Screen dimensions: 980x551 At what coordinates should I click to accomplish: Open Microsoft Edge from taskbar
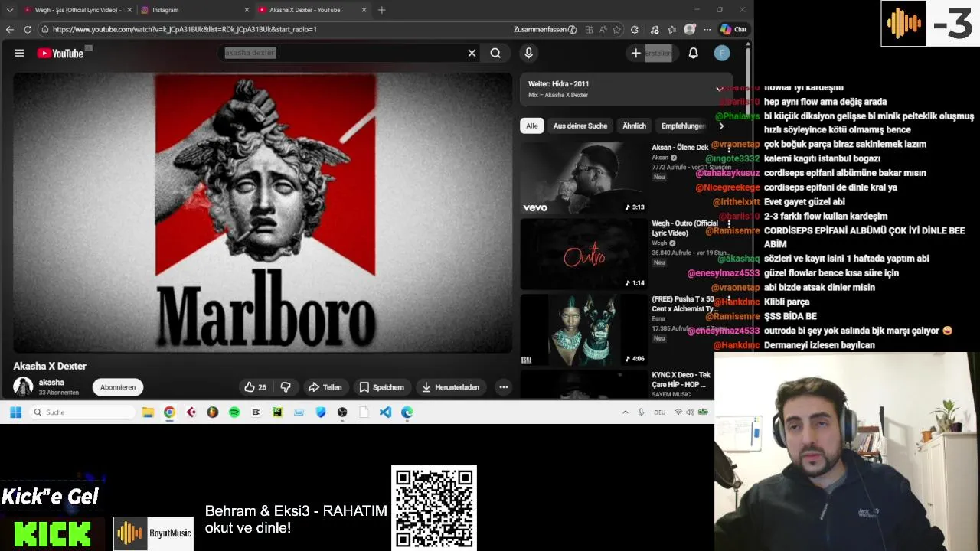coord(407,412)
